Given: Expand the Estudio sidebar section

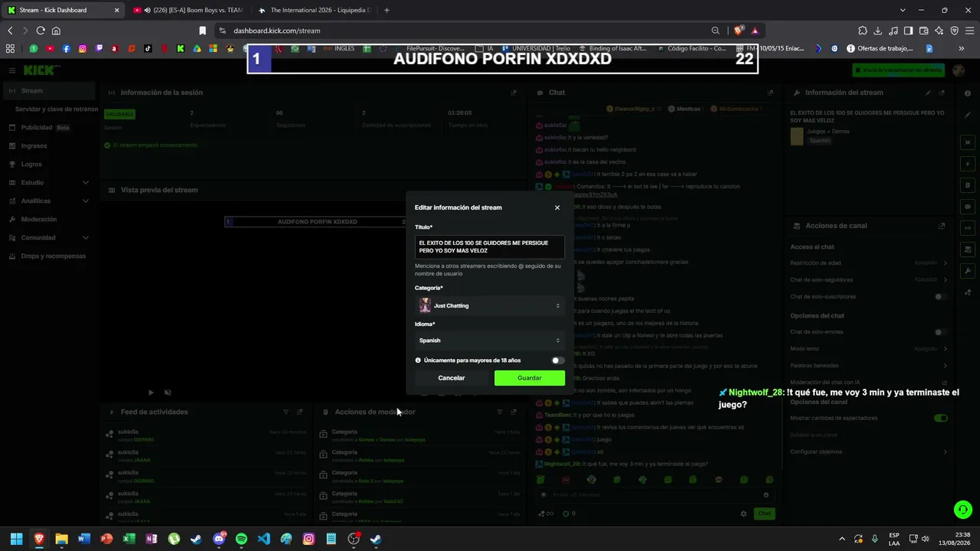Looking at the screenshot, I should 50,182.
